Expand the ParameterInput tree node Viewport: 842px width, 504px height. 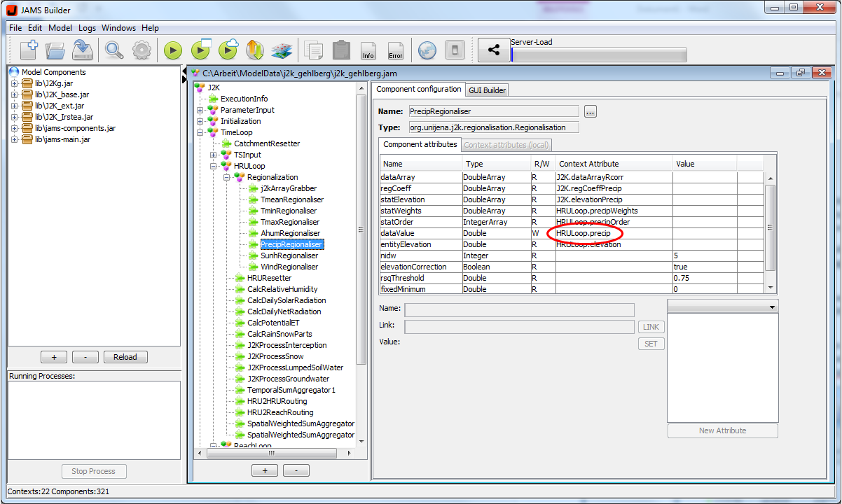pyautogui.click(x=200, y=110)
